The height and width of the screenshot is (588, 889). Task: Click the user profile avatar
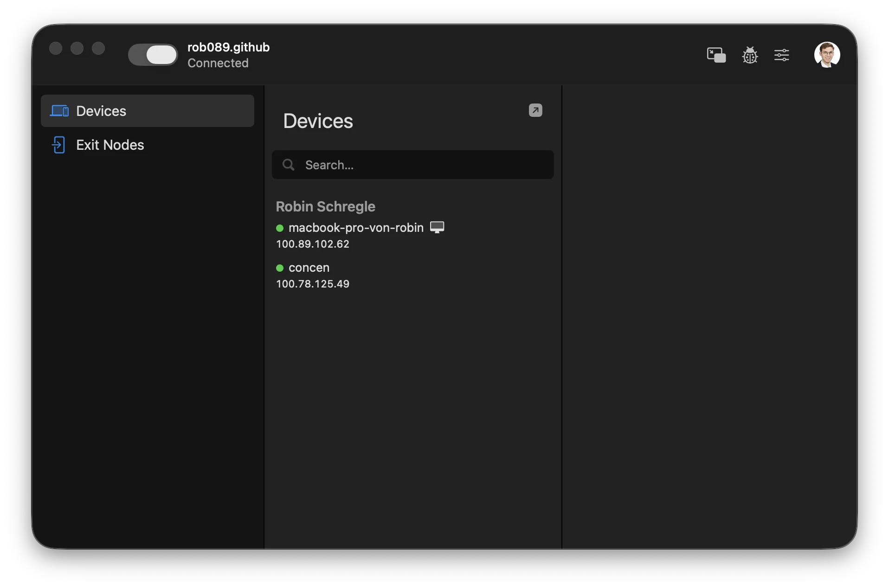coord(827,55)
